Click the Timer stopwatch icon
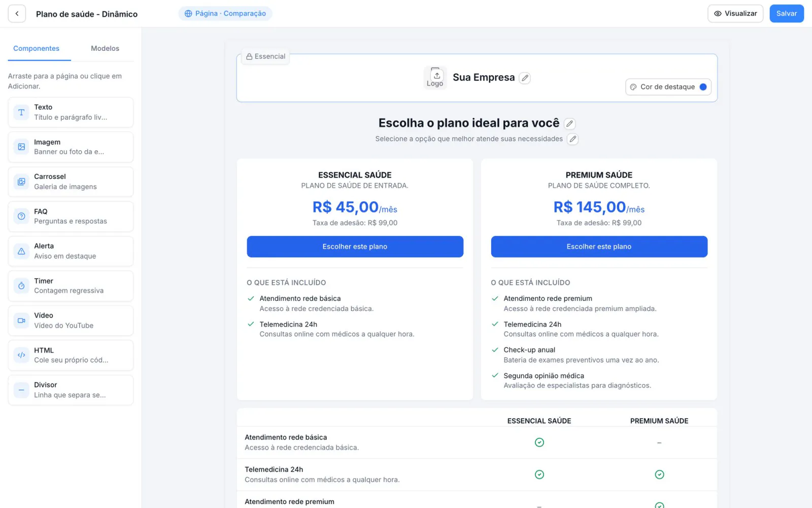This screenshot has width=812, height=508. (x=21, y=286)
